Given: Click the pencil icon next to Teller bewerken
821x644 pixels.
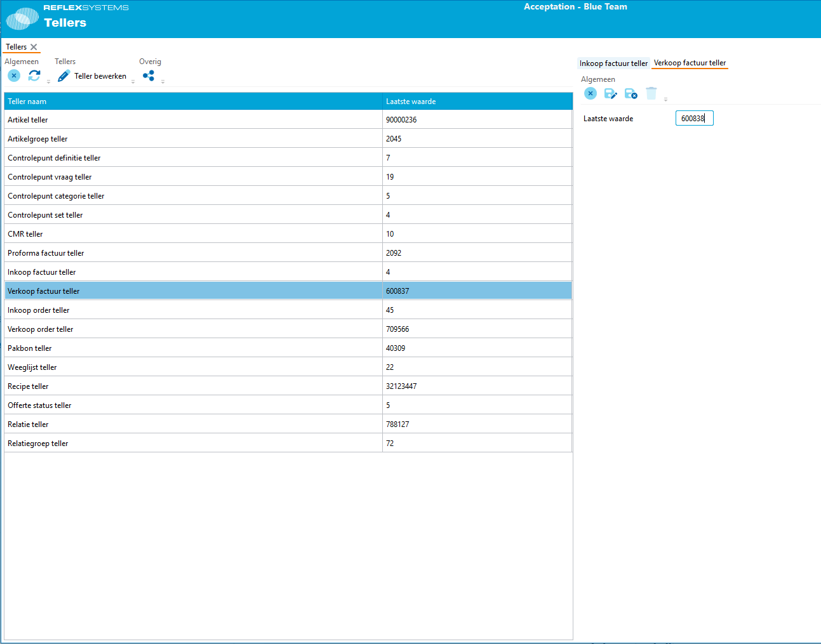Looking at the screenshot, I should [x=63, y=76].
